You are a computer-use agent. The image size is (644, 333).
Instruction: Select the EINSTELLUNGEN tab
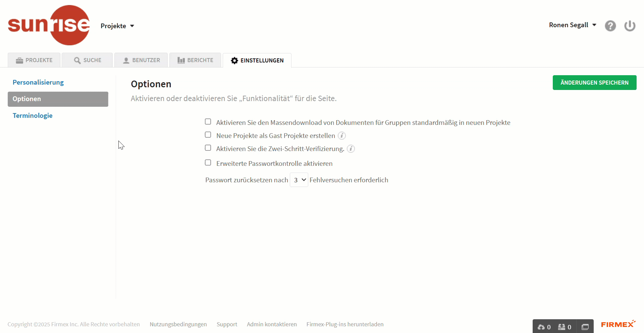click(257, 60)
